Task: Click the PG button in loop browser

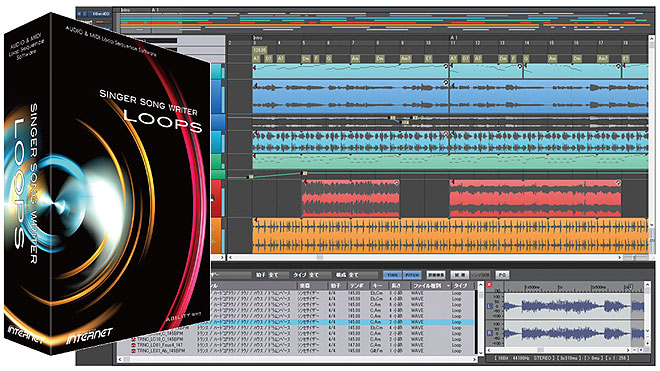Action: (502, 275)
